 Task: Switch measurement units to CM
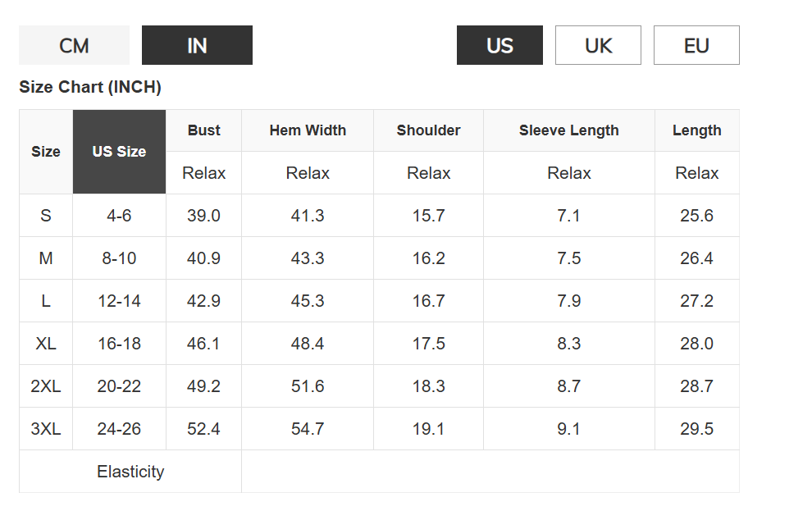click(x=74, y=45)
